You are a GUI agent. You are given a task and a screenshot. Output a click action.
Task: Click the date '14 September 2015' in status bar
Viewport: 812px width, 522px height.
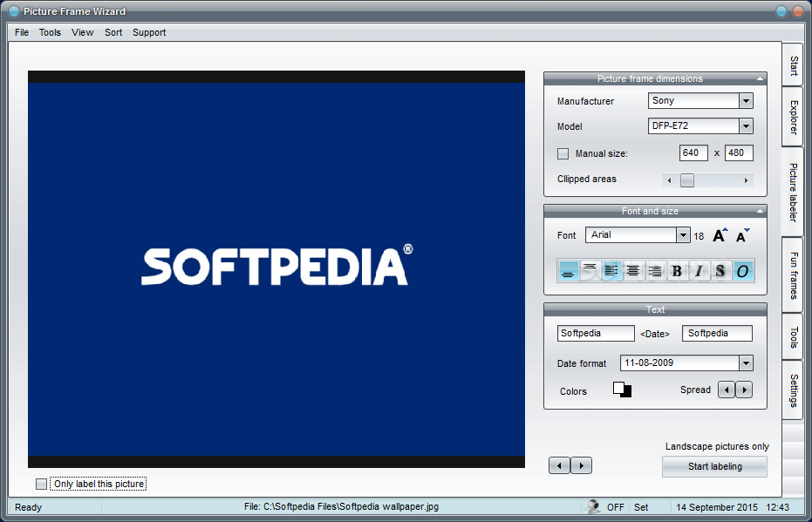click(x=717, y=507)
